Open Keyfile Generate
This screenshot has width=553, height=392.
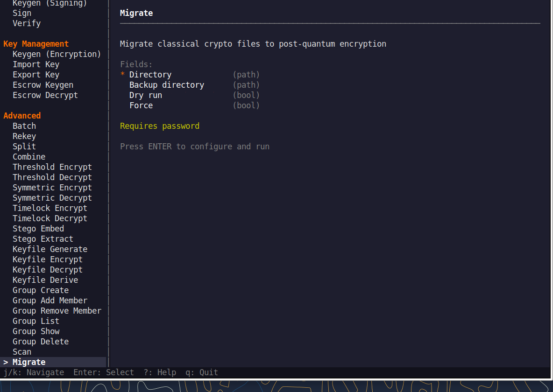click(50, 249)
